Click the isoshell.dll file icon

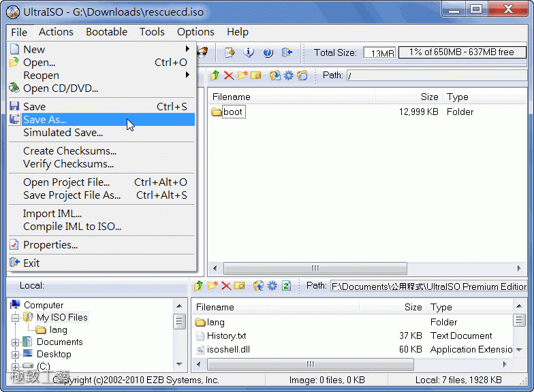(x=200, y=350)
